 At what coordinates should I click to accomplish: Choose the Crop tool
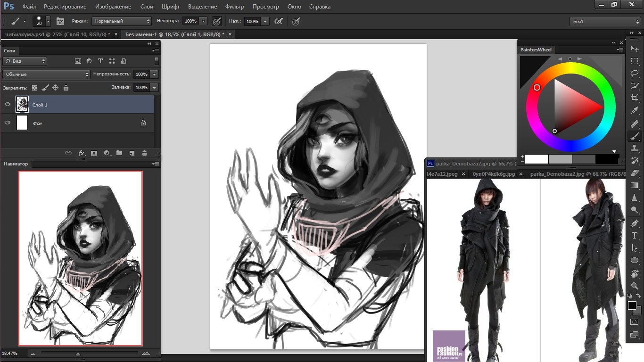[x=635, y=98]
